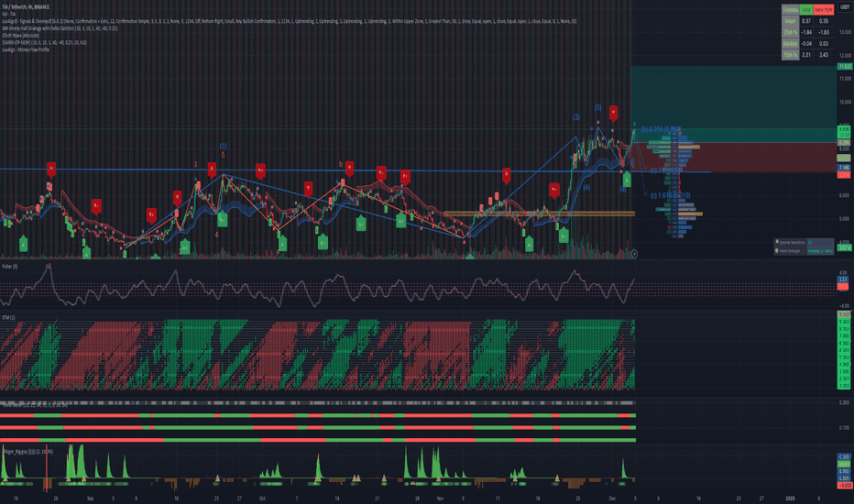Select the Major_Big pay pane legend
The width and height of the screenshot is (854, 504).
27,451
